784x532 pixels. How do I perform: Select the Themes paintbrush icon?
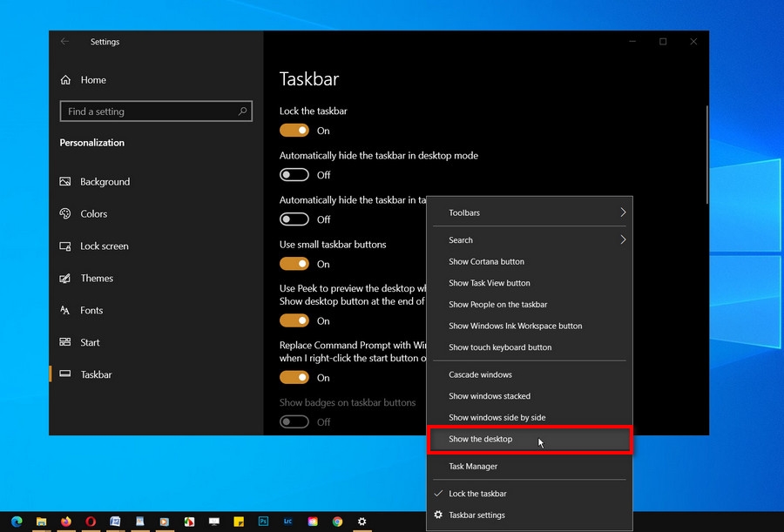coord(65,278)
